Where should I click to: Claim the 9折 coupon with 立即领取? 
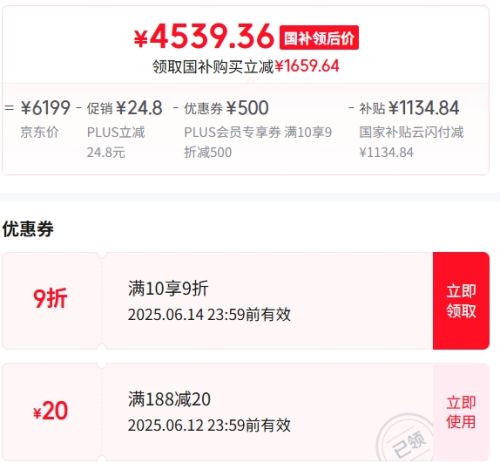coord(461,301)
